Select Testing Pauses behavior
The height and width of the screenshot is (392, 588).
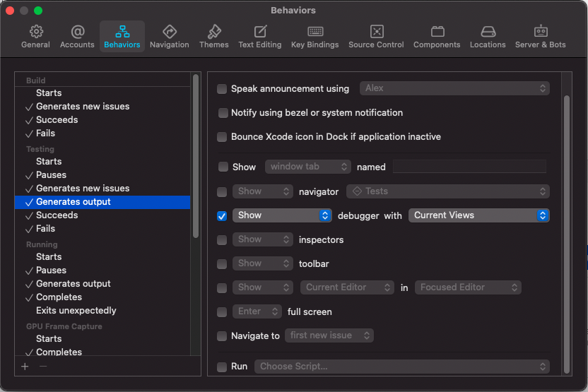tap(102, 175)
